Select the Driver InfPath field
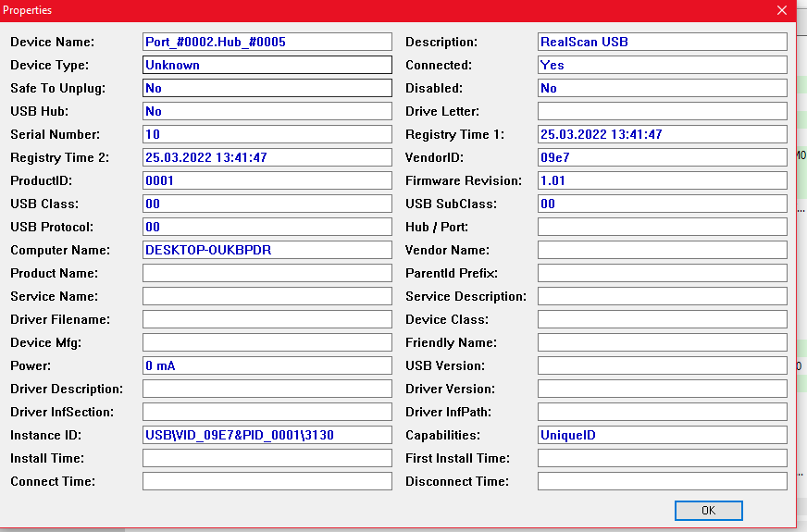This screenshot has width=807, height=532. 663,412
